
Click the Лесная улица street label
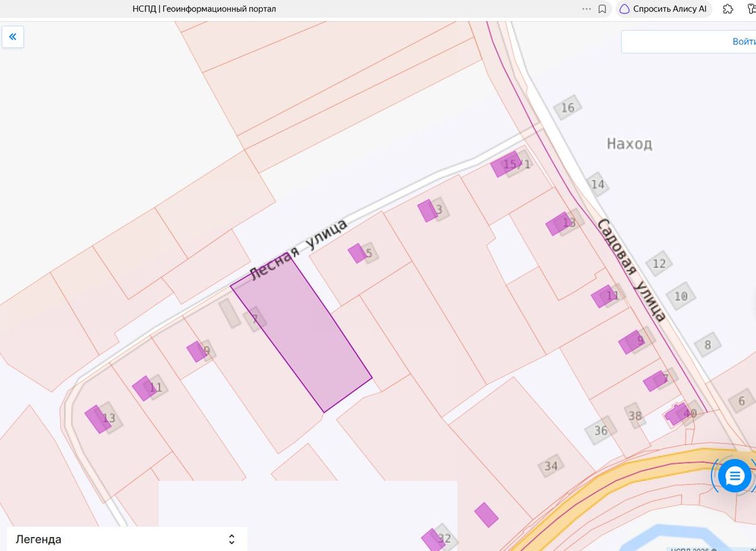(x=299, y=250)
